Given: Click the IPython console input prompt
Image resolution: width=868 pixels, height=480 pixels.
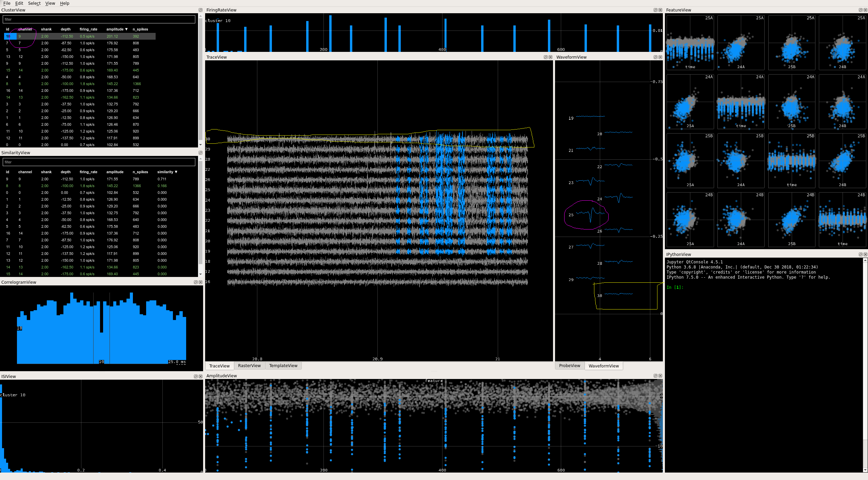Looking at the screenshot, I should 712,287.
